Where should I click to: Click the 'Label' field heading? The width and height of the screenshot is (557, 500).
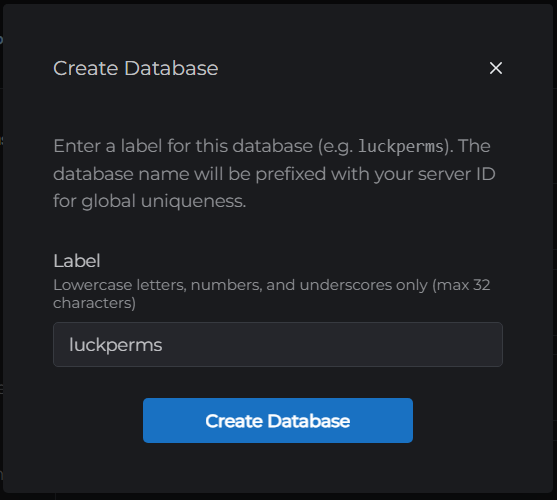(77, 261)
